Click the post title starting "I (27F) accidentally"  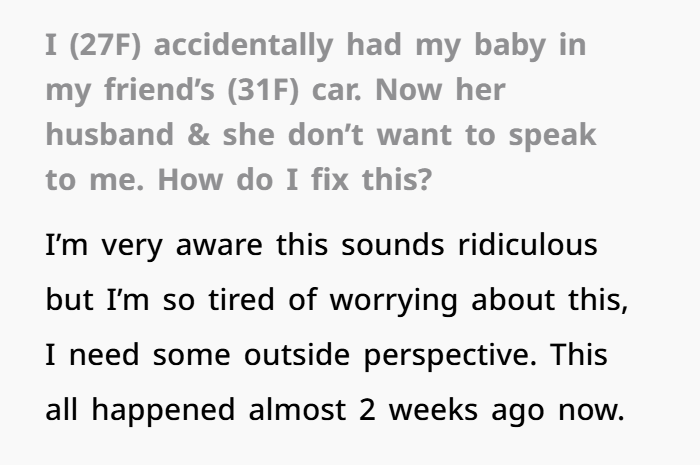point(315,47)
